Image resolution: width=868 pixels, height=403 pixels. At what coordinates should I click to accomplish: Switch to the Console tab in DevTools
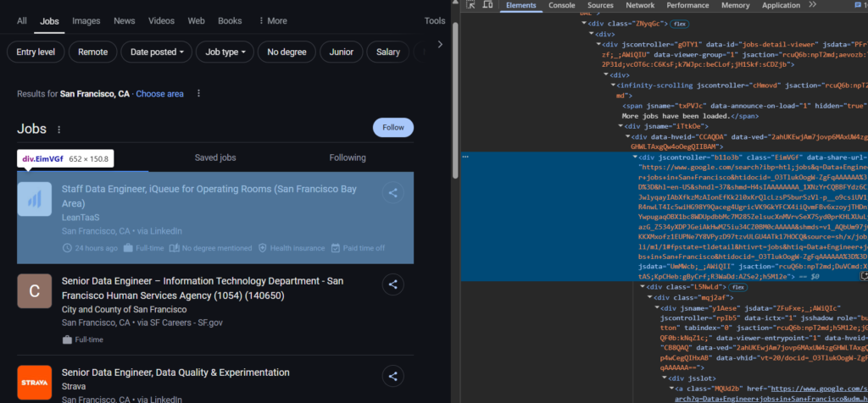pos(561,6)
